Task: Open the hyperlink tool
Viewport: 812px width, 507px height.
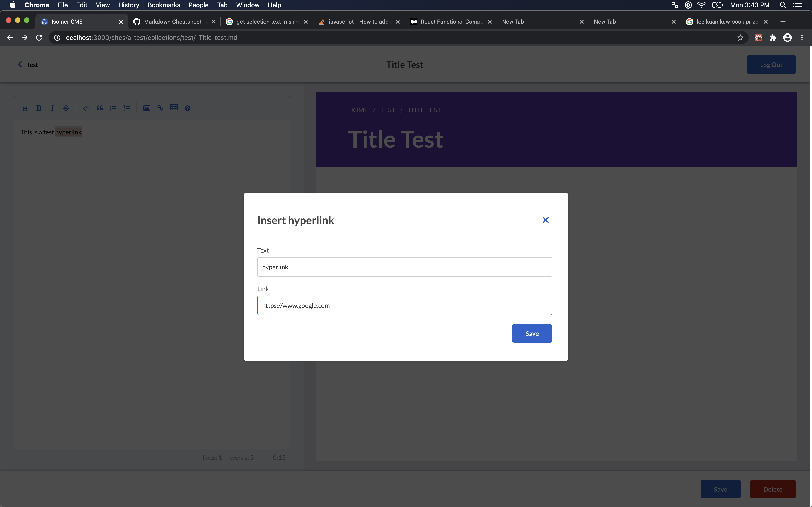Action: (x=160, y=108)
